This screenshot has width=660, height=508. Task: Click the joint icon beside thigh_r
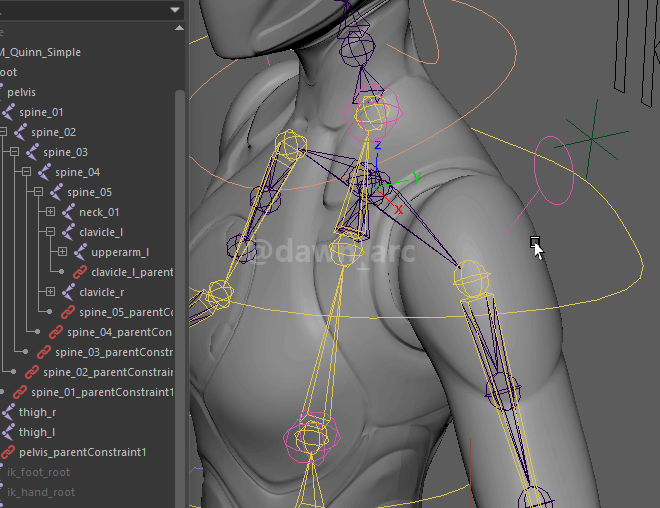point(8,412)
